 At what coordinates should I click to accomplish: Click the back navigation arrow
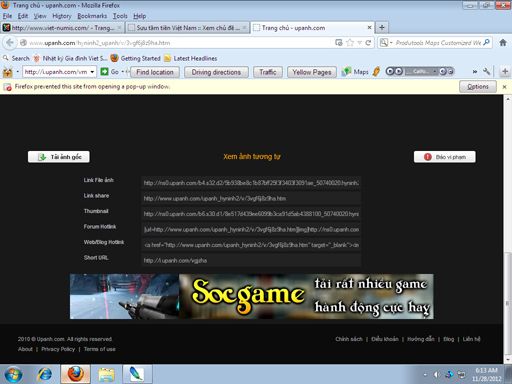click(10, 43)
